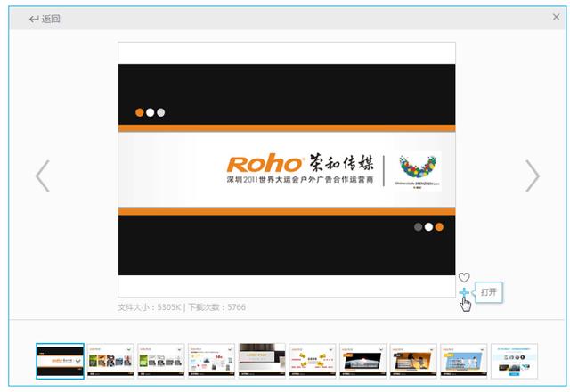Click the 文件大小 5305K text
Image resolution: width=570 pixels, height=392 pixels.
pyautogui.click(x=149, y=307)
